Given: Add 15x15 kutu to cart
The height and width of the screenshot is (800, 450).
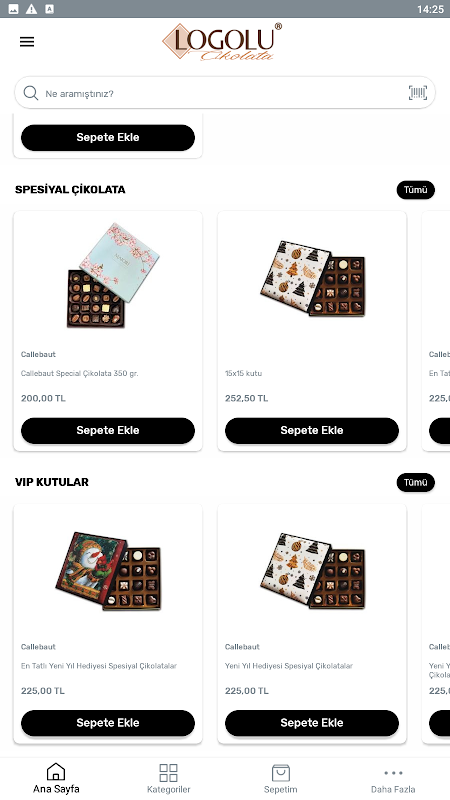Looking at the screenshot, I should (312, 431).
